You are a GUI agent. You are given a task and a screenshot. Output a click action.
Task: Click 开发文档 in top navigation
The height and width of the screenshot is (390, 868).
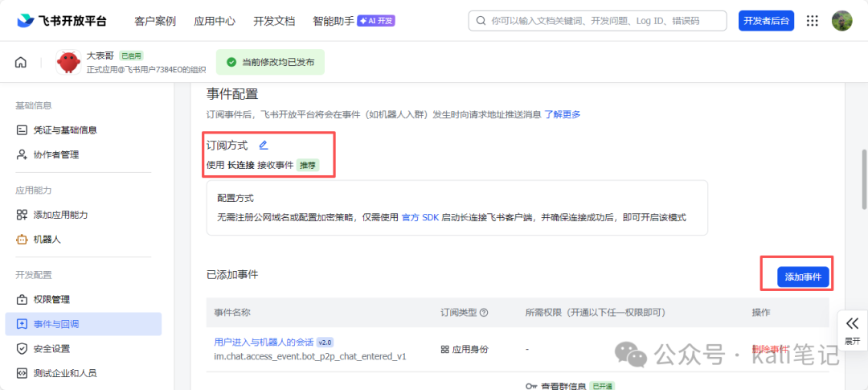(274, 21)
